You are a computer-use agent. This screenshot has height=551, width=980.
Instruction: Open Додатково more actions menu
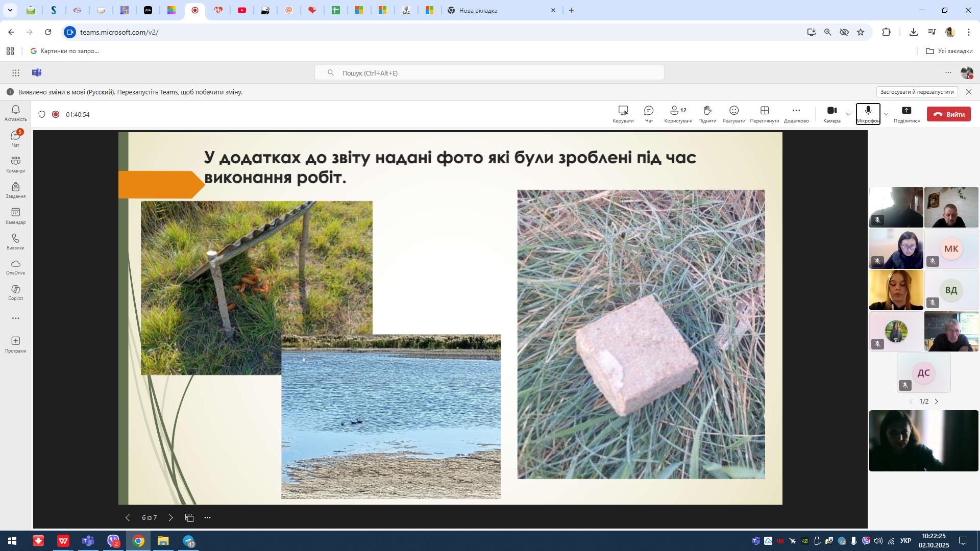[796, 114]
